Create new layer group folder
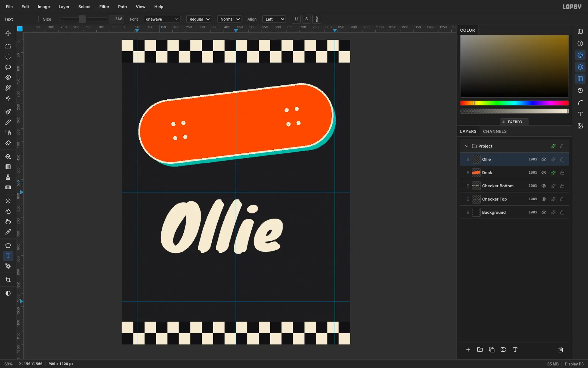The height and width of the screenshot is (368, 588). coord(480,350)
